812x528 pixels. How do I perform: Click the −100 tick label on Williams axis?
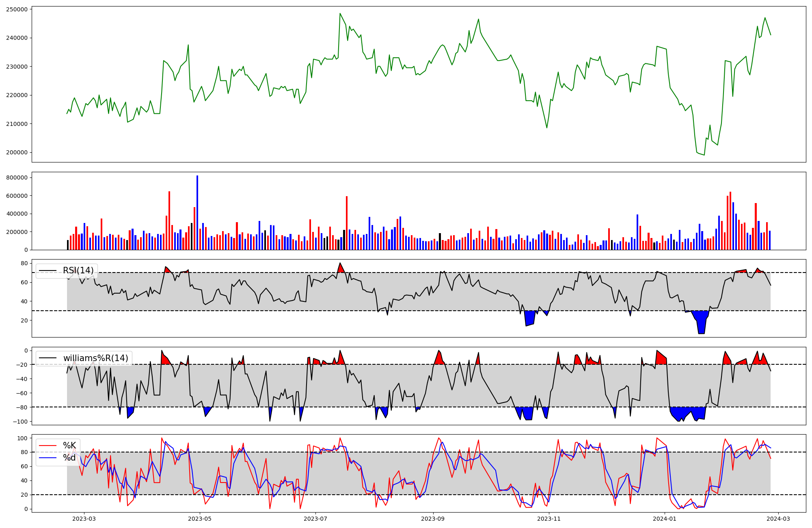pos(20,422)
